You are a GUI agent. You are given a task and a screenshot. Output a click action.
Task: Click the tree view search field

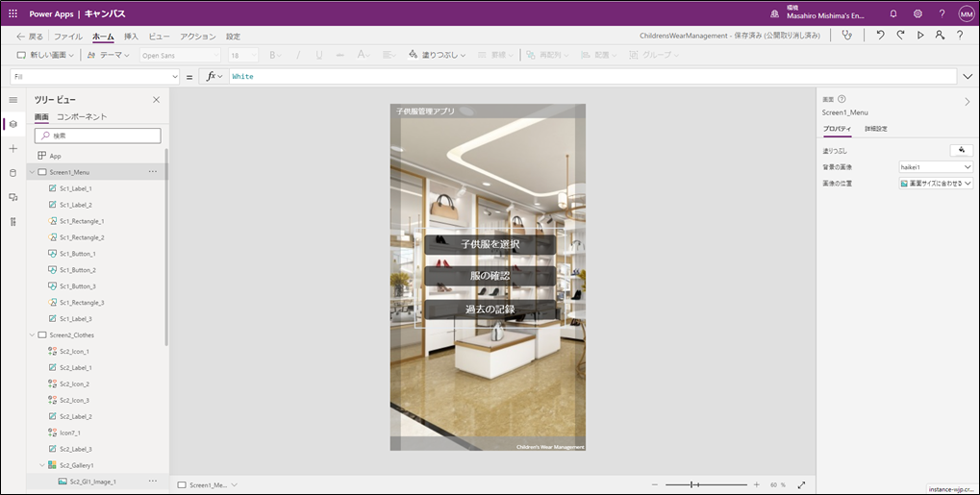[x=97, y=135]
